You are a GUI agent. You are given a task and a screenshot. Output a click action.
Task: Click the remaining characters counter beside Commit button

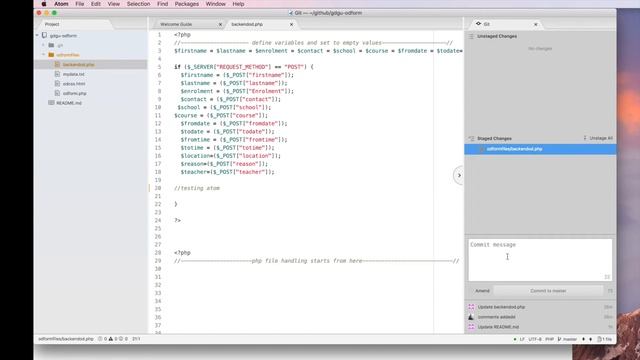(x=610, y=291)
